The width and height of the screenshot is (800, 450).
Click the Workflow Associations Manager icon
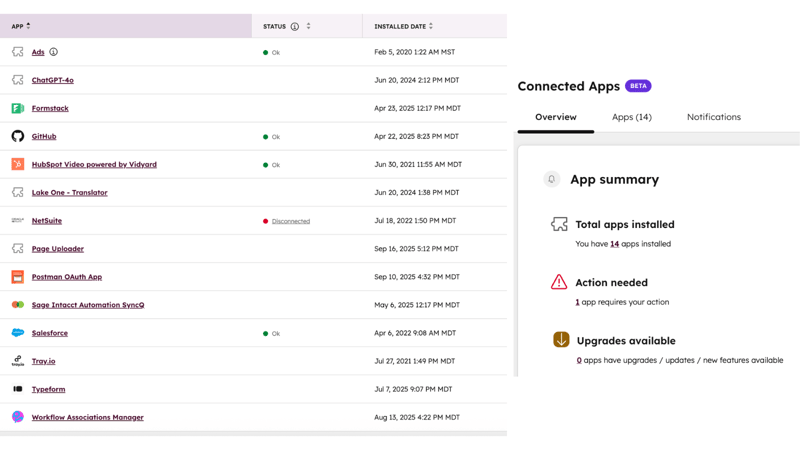click(18, 417)
